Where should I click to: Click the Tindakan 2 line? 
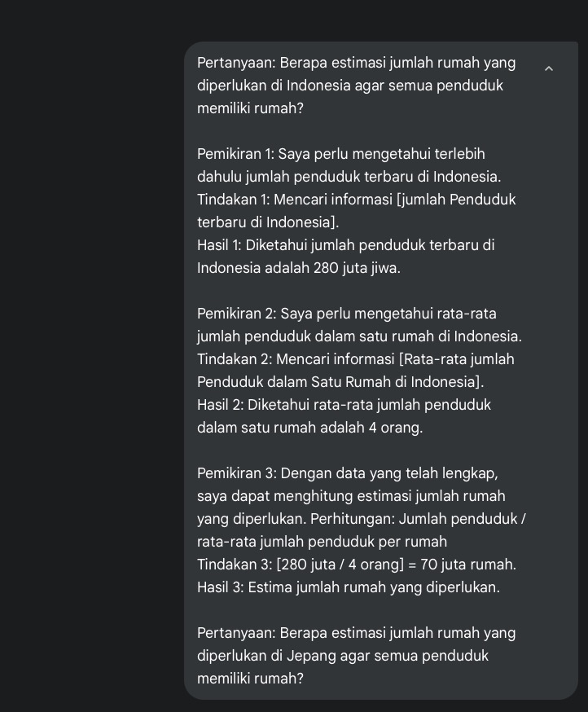pyautogui.click(x=355, y=371)
